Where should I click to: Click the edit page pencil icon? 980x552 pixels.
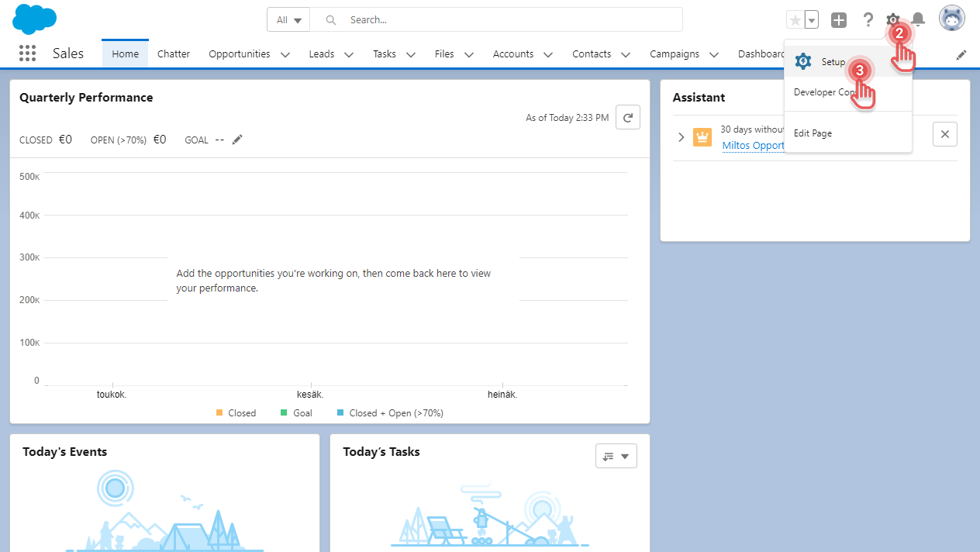[961, 54]
